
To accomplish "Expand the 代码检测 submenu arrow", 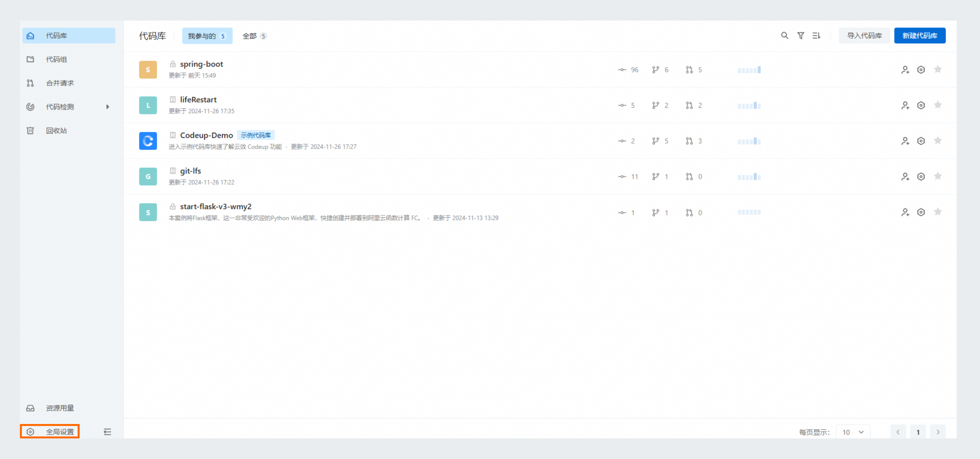I will 108,107.
